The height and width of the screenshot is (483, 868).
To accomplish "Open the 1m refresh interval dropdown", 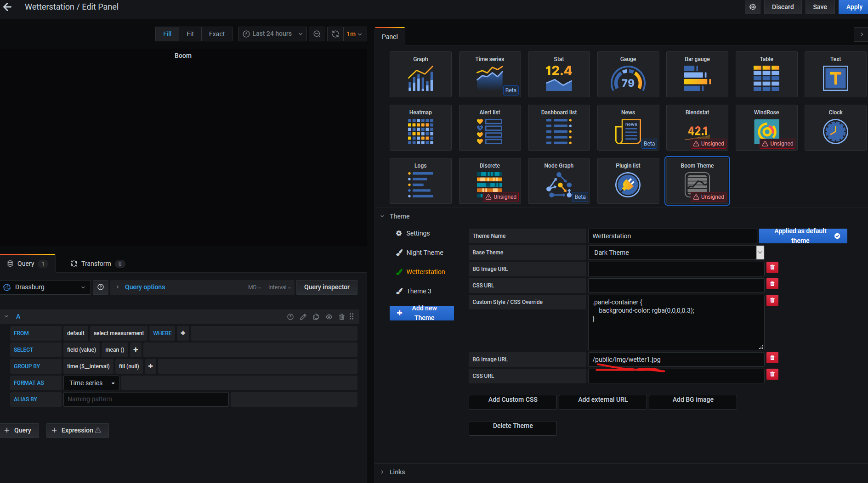I will click(355, 34).
